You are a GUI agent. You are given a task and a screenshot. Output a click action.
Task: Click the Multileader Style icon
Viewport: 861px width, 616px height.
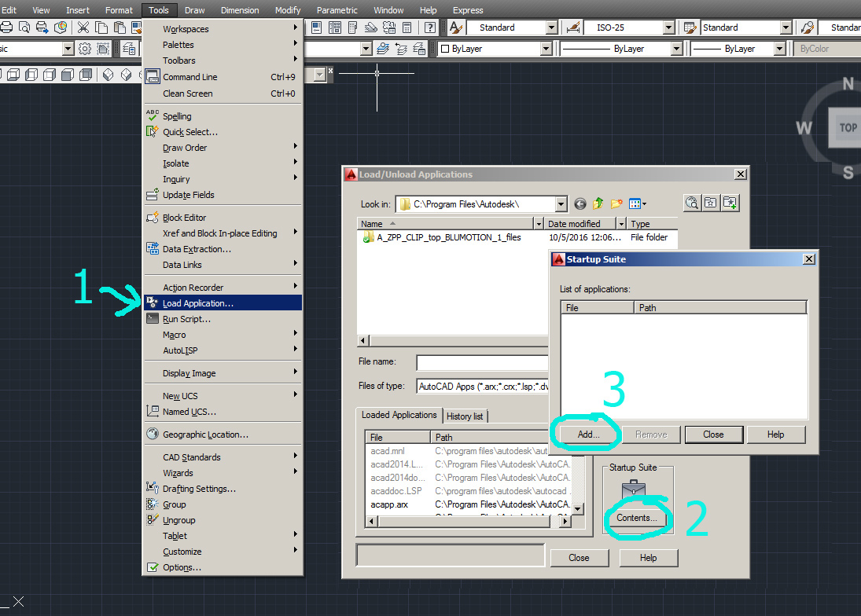tap(808, 27)
